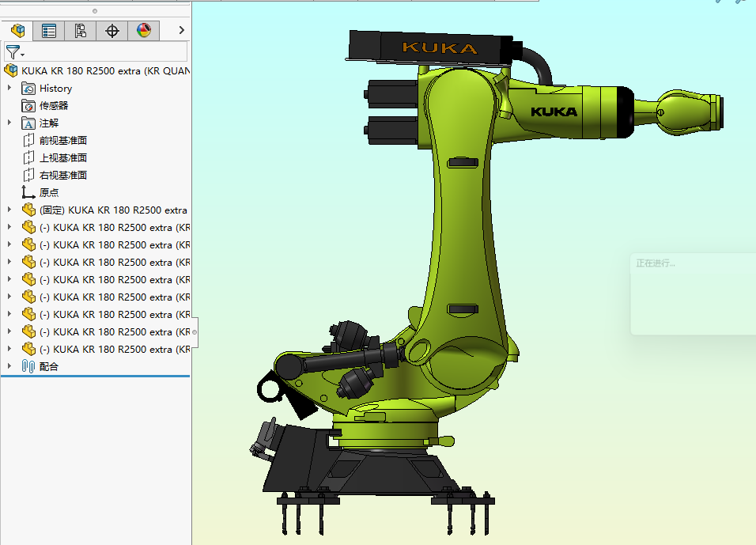756x545 pixels.
Task: Click the panel splitter handle dot
Action: [96, 11]
